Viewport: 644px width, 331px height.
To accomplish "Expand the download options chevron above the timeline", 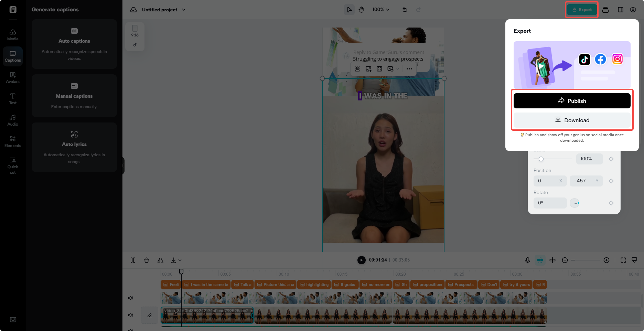I will (x=179, y=260).
